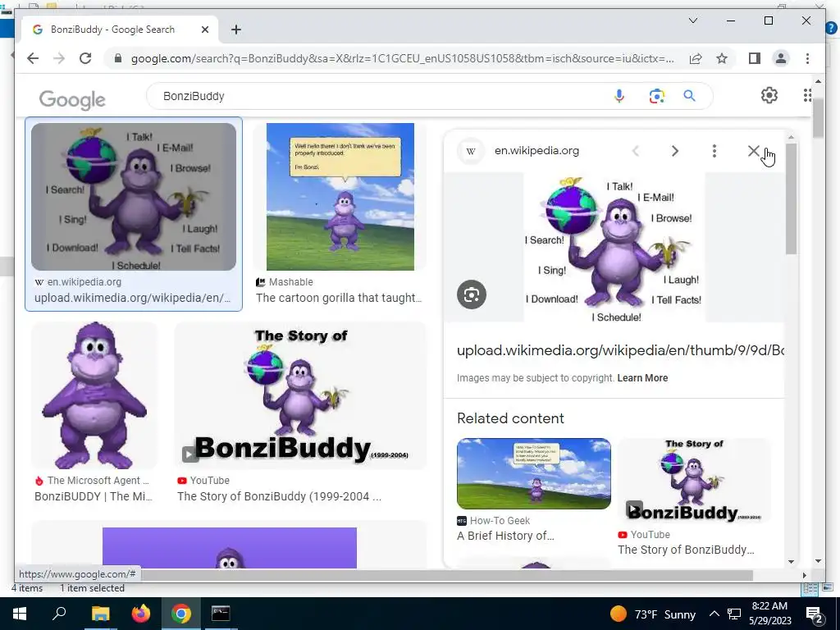Image resolution: width=840 pixels, height=630 pixels.
Task: Close the image preview panel
Action: 753,151
